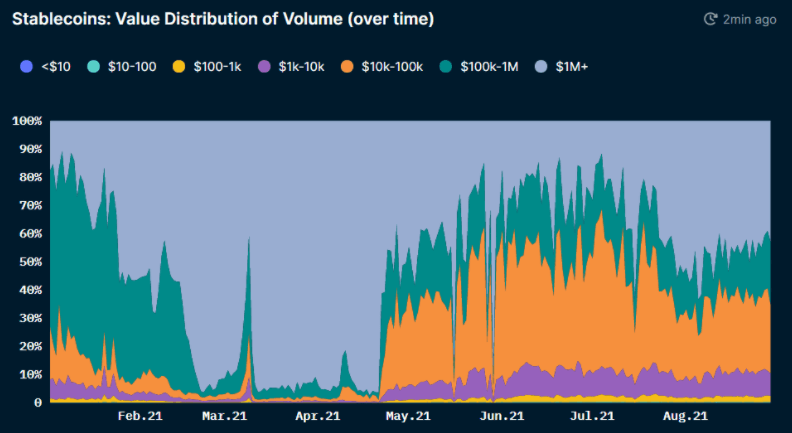Viewport: 792px width, 433px height.
Task: Select the May.21 x-axis label
Action: 408,416
